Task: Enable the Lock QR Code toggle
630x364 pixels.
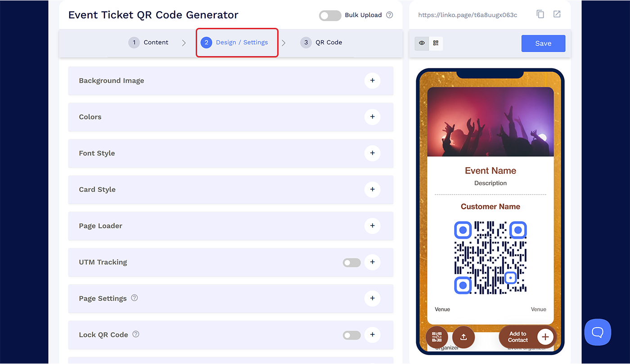Action: (351, 335)
